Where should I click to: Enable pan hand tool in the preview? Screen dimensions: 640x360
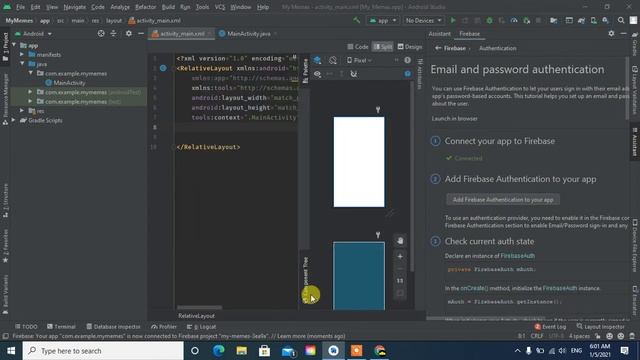[400, 241]
